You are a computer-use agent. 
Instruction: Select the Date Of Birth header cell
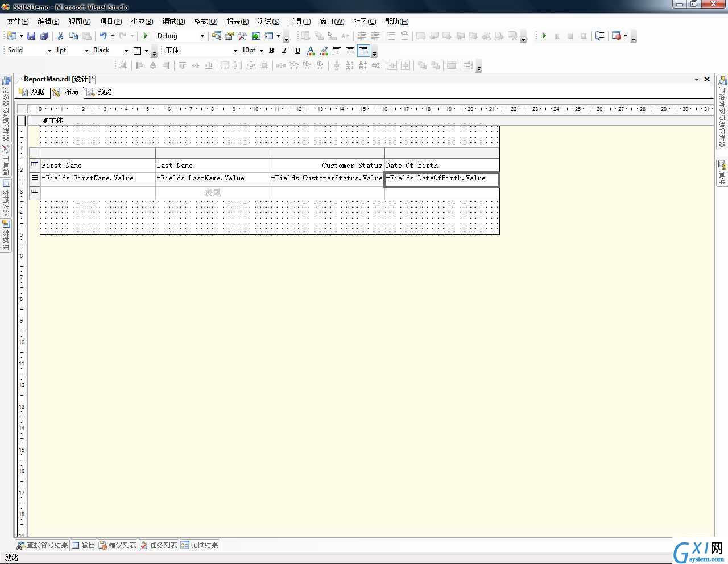pos(442,166)
